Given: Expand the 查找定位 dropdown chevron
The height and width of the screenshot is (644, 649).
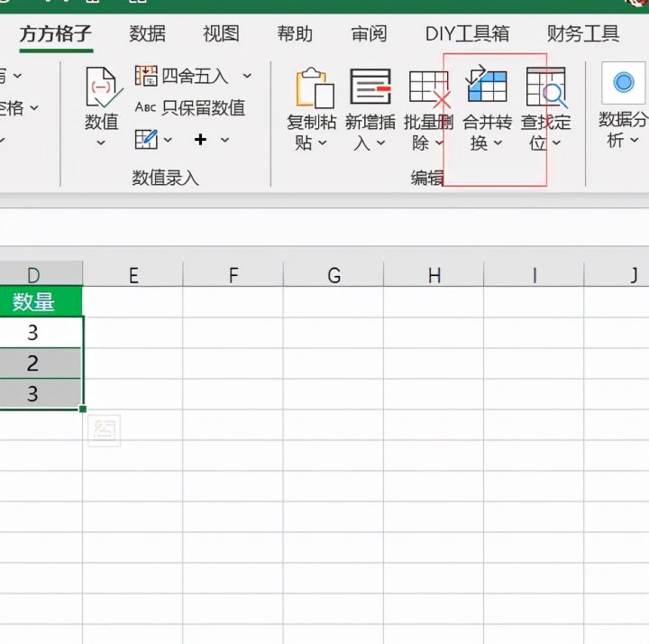Looking at the screenshot, I should (557, 143).
